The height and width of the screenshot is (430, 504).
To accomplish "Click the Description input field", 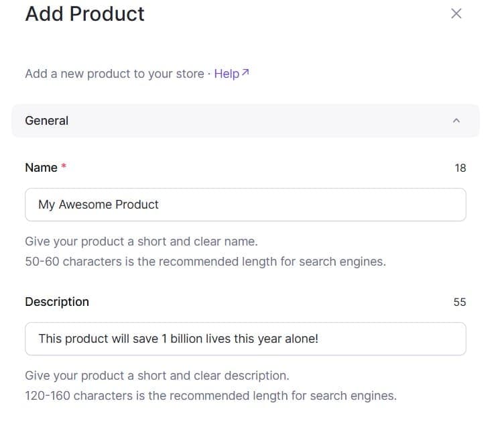I will pos(245,339).
